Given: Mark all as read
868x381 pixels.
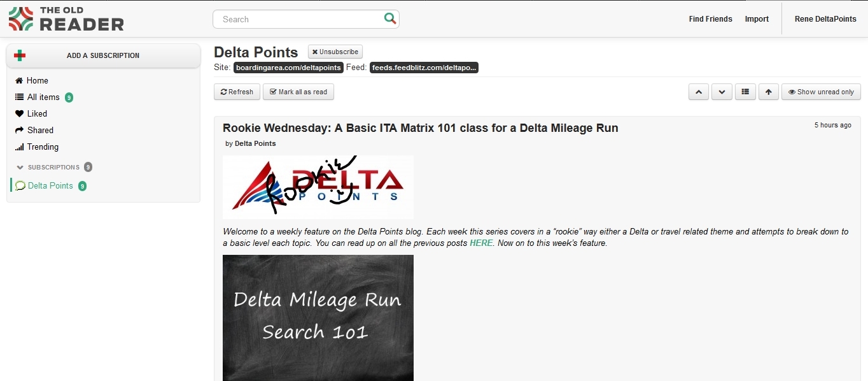Looking at the screenshot, I should pyautogui.click(x=298, y=92).
